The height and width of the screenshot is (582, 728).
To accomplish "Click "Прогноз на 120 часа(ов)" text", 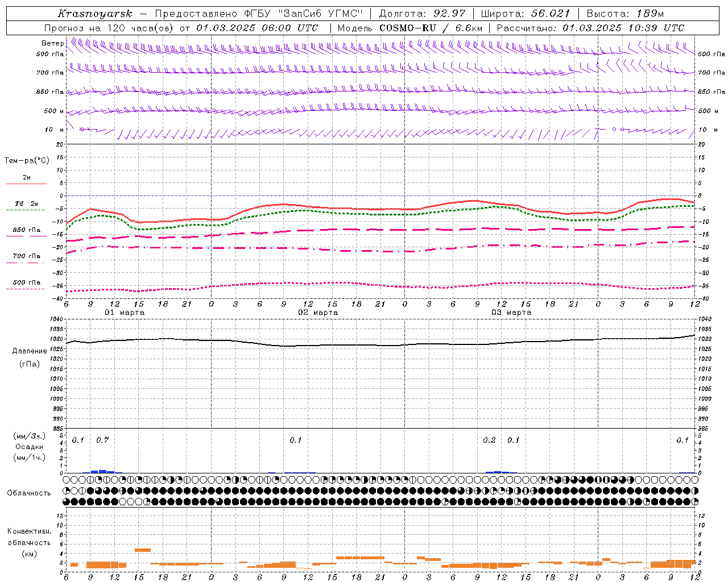I will point(109,28).
